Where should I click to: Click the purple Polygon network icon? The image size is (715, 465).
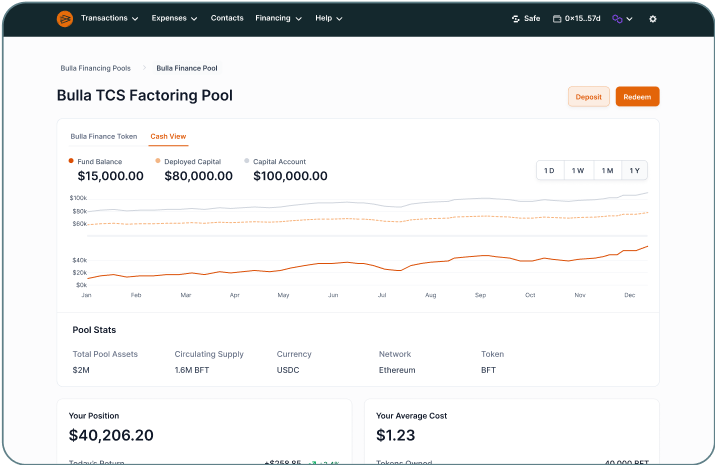click(617, 19)
